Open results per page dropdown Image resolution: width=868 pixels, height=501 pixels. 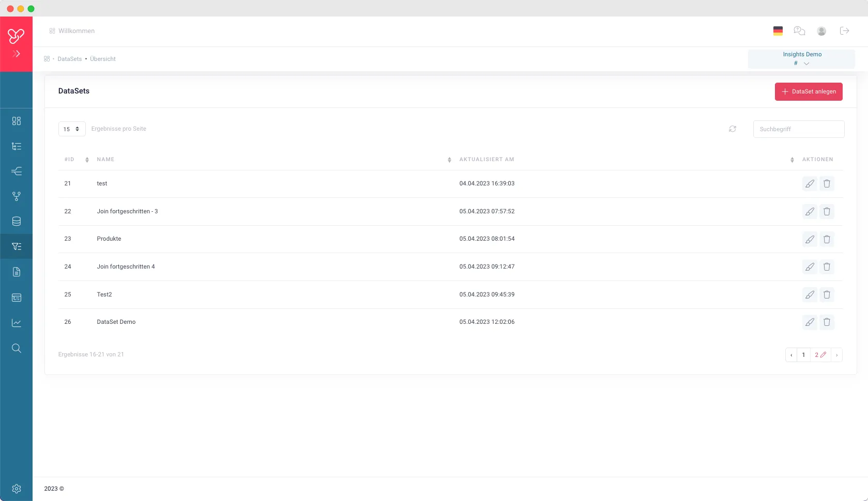click(x=72, y=129)
